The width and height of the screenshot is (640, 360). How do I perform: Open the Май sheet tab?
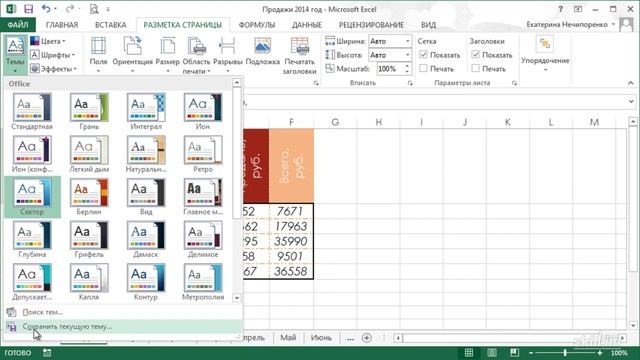click(x=288, y=338)
